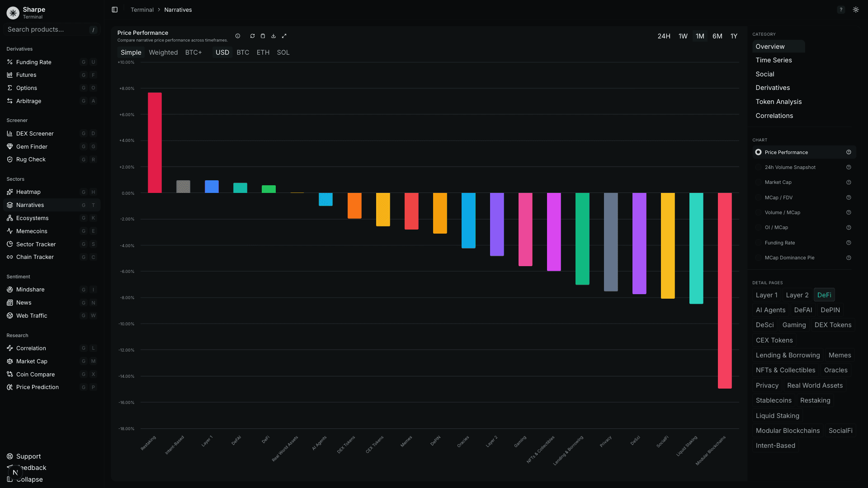Select the 6M timeframe
Image resolution: width=868 pixels, height=488 pixels.
717,36
